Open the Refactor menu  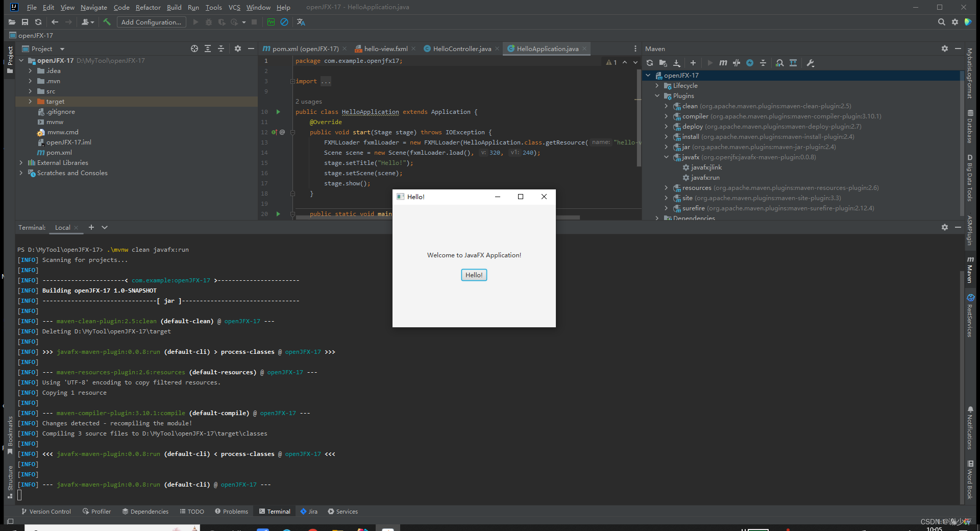[x=148, y=7]
